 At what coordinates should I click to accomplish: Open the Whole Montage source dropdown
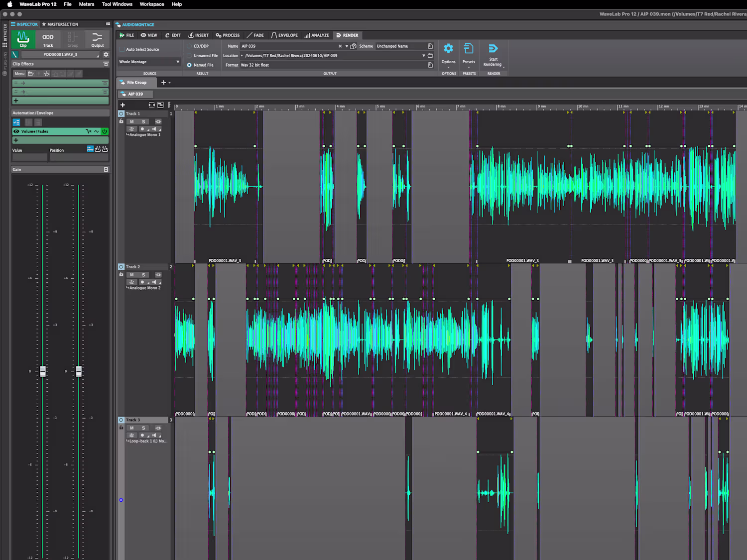[x=149, y=62]
